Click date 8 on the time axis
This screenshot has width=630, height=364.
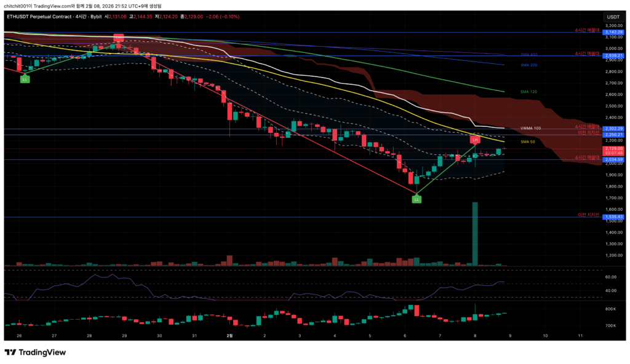474,336
